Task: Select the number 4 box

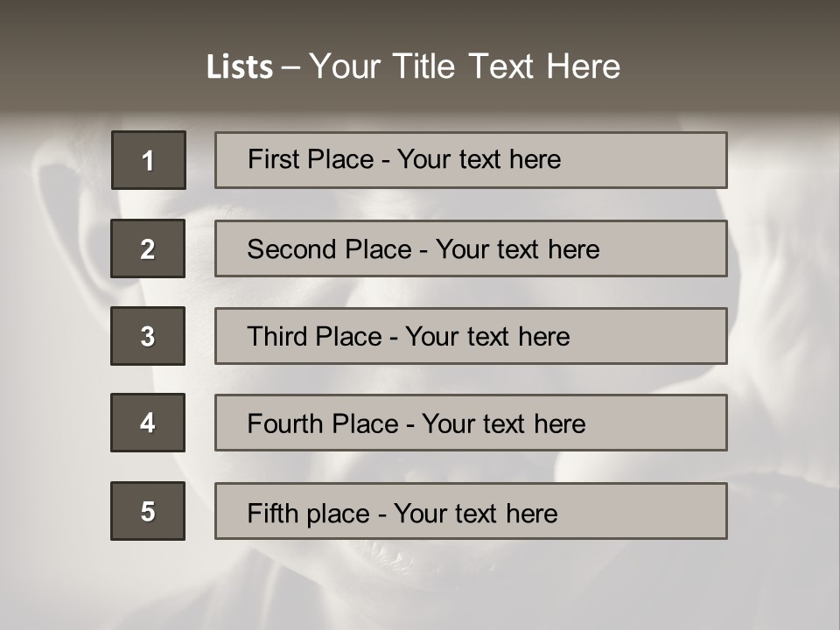Action: point(148,423)
